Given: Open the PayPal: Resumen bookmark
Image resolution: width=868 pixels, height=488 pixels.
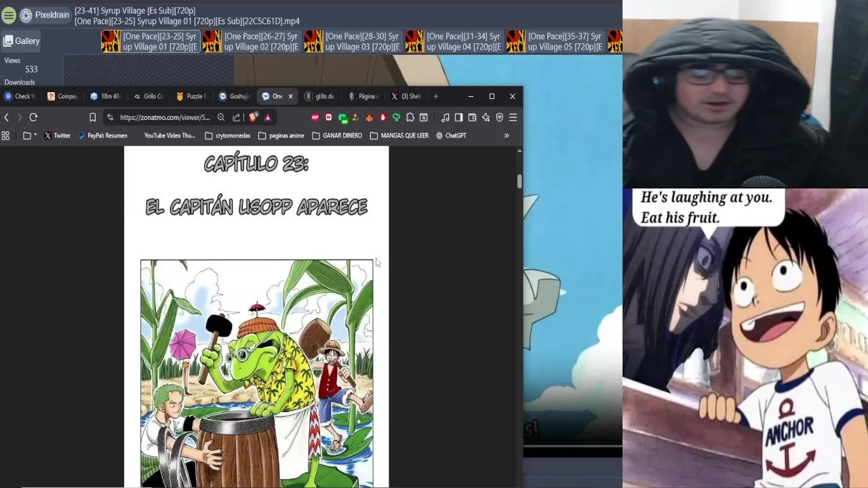Looking at the screenshot, I should click(103, 136).
